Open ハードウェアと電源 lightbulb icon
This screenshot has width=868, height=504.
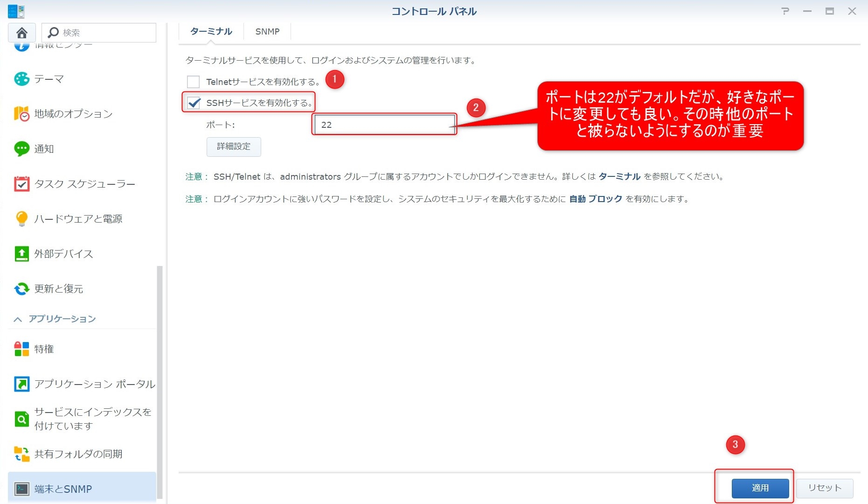click(21, 218)
